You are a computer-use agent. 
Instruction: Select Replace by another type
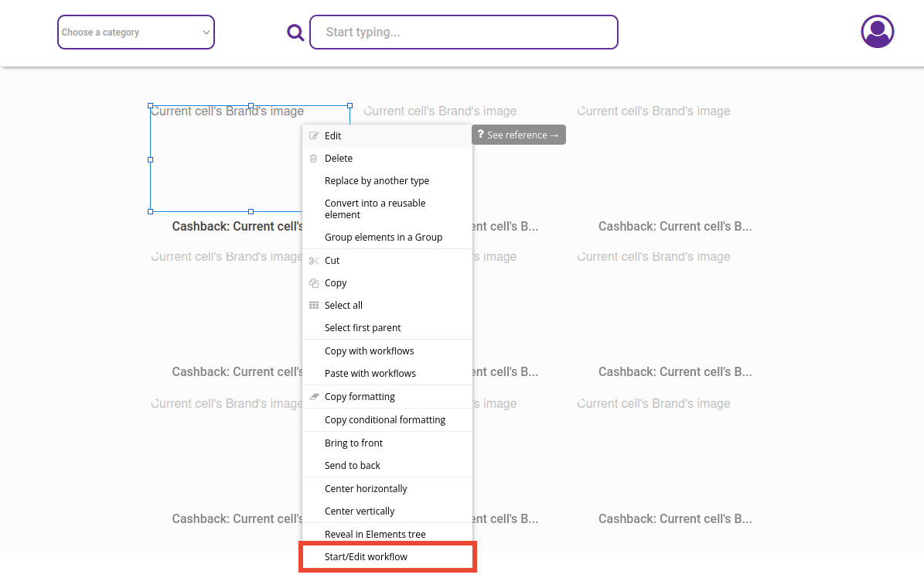(x=378, y=180)
